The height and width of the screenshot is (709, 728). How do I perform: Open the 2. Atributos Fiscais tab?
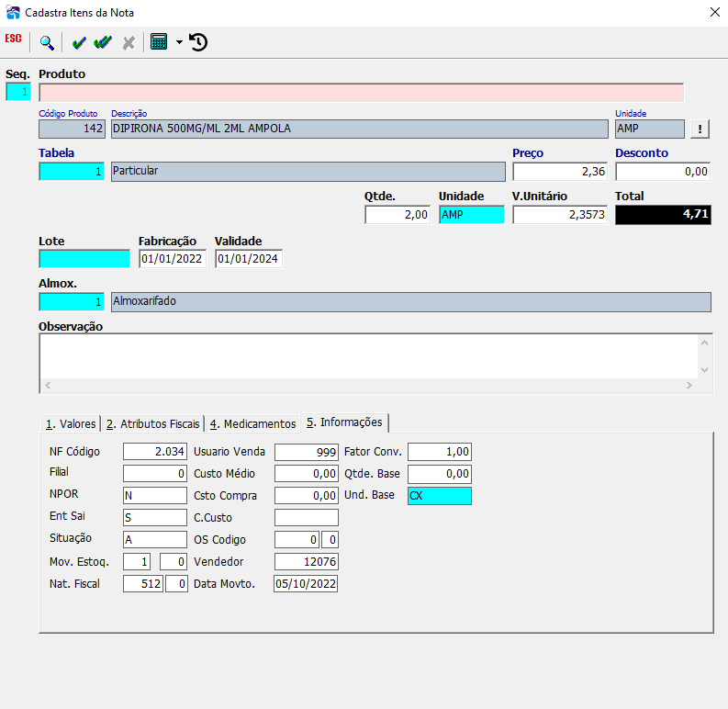pos(152,423)
